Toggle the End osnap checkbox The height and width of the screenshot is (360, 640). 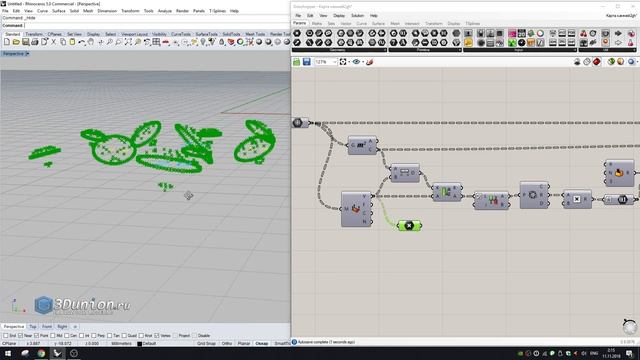6,336
